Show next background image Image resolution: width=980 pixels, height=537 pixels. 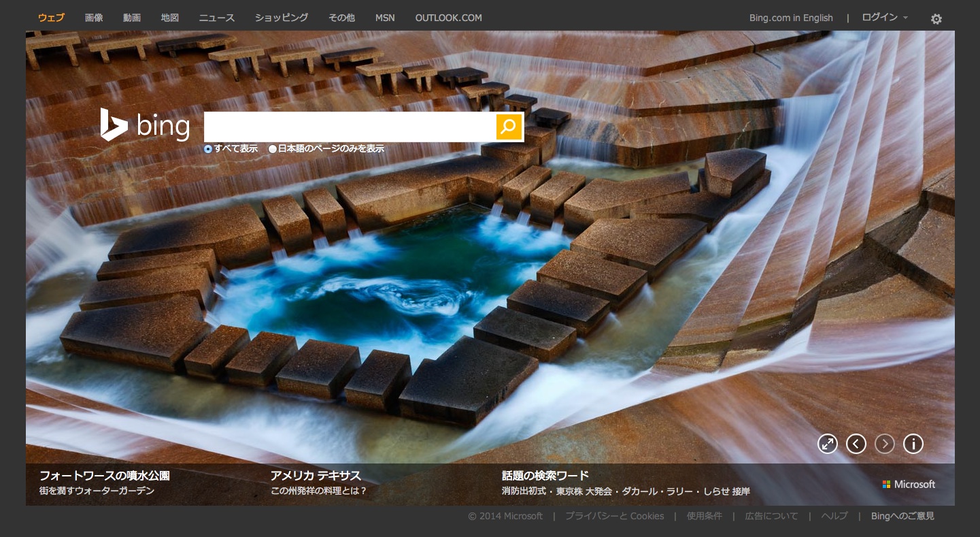pos(885,444)
